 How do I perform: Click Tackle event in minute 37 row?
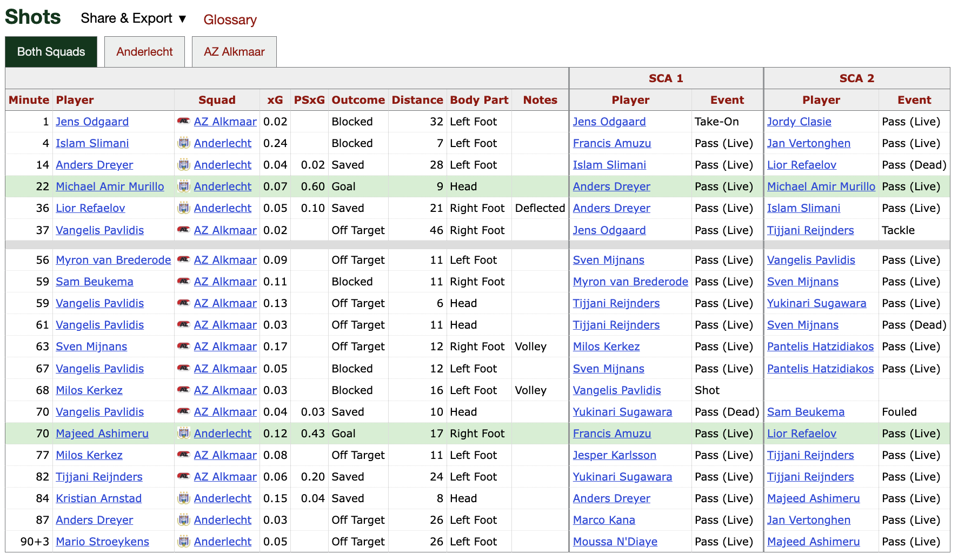(x=898, y=230)
